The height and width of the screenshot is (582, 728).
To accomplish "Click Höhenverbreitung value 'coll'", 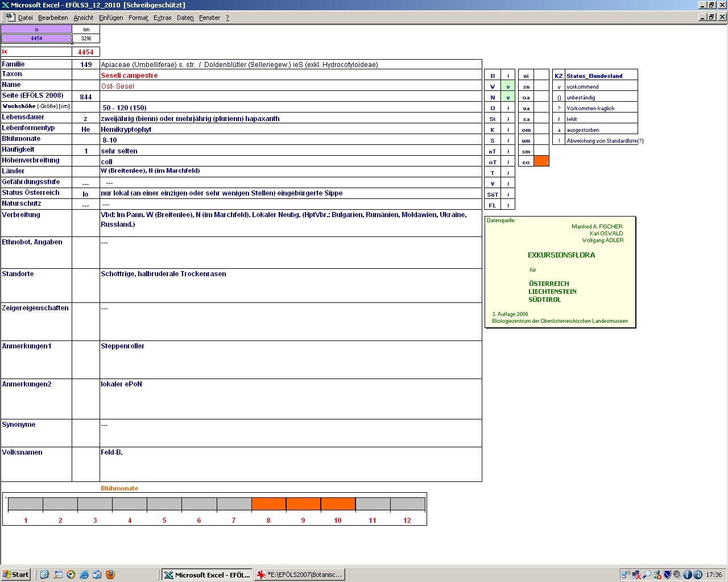I will (291, 161).
